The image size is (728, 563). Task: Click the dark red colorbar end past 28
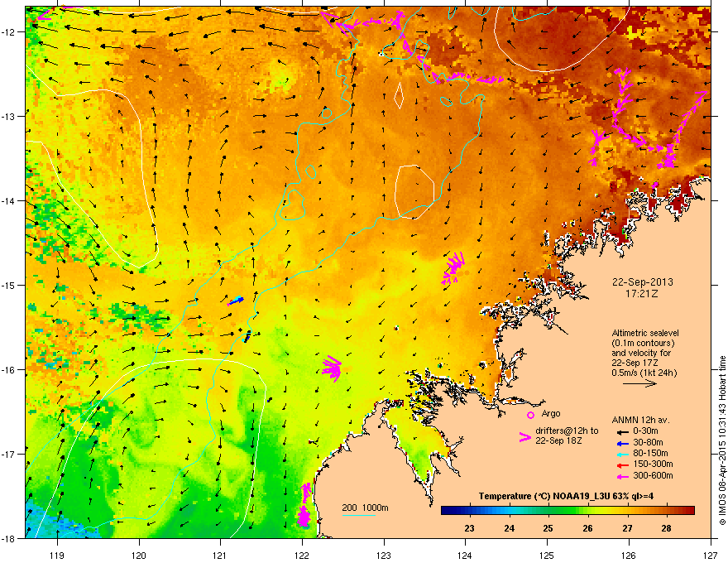coord(686,511)
